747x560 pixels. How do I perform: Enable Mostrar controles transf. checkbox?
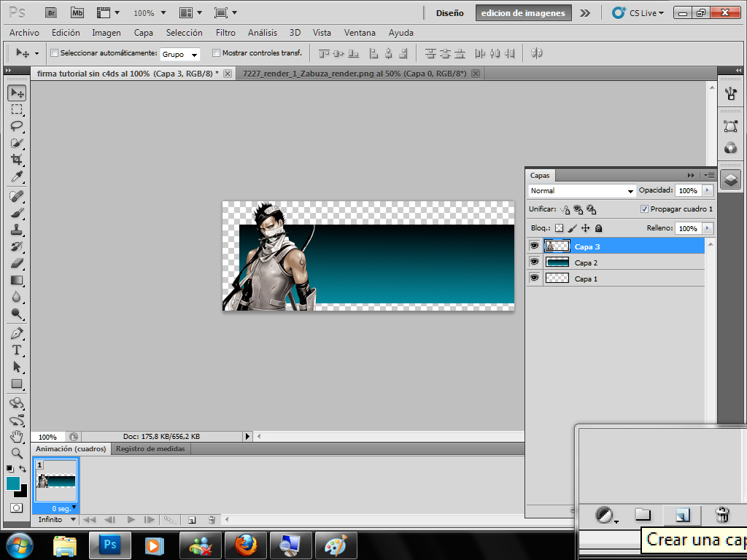(216, 52)
